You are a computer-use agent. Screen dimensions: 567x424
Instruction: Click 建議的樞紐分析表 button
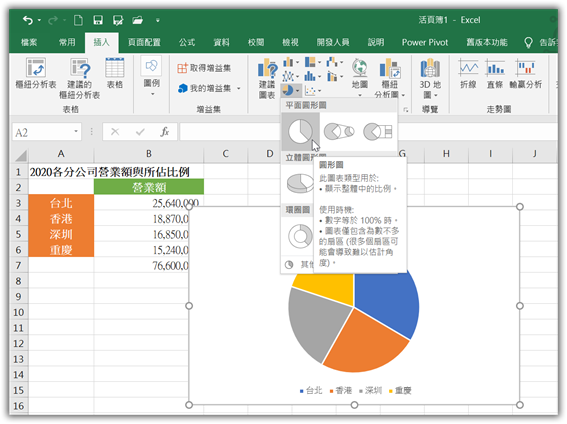pos(80,78)
